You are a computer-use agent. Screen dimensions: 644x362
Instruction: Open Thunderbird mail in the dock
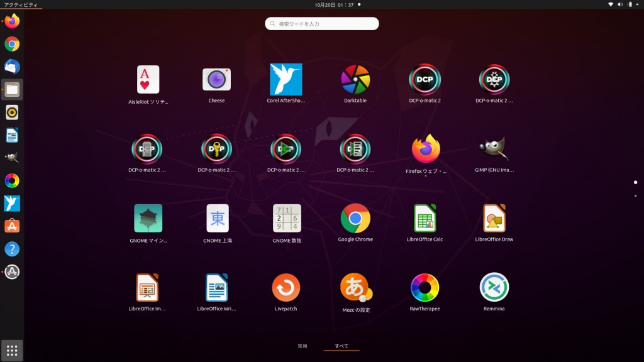[12, 67]
